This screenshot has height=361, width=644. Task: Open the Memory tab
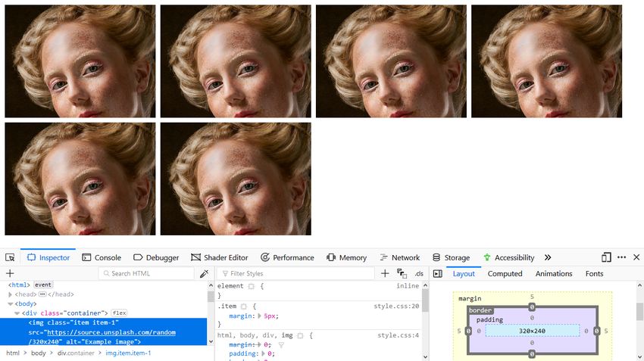(346, 257)
